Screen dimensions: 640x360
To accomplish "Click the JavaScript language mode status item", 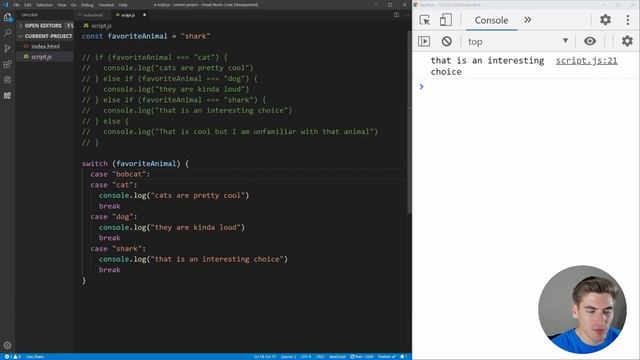I will click(337, 357).
